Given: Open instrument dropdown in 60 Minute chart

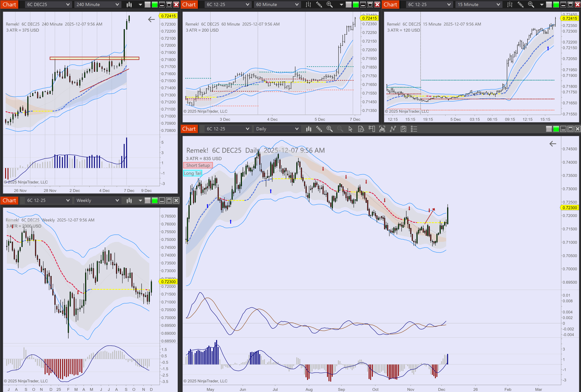Looking at the screenshot, I should pos(228,4).
